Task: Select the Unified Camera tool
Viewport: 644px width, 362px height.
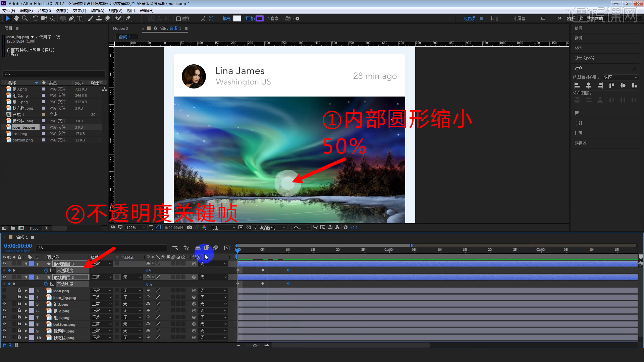Action: (x=44, y=18)
